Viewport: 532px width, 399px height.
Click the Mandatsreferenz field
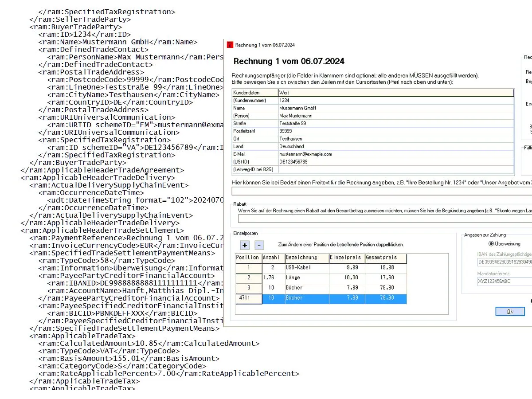point(504,282)
